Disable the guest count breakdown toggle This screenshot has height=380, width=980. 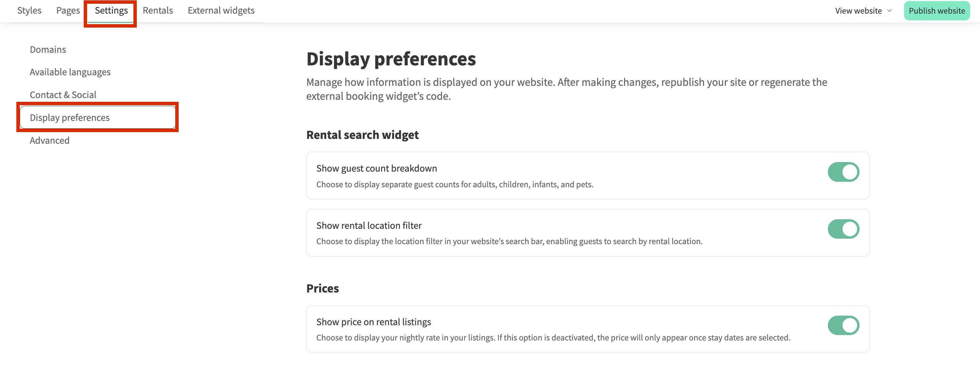pyautogui.click(x=843, y=172)
